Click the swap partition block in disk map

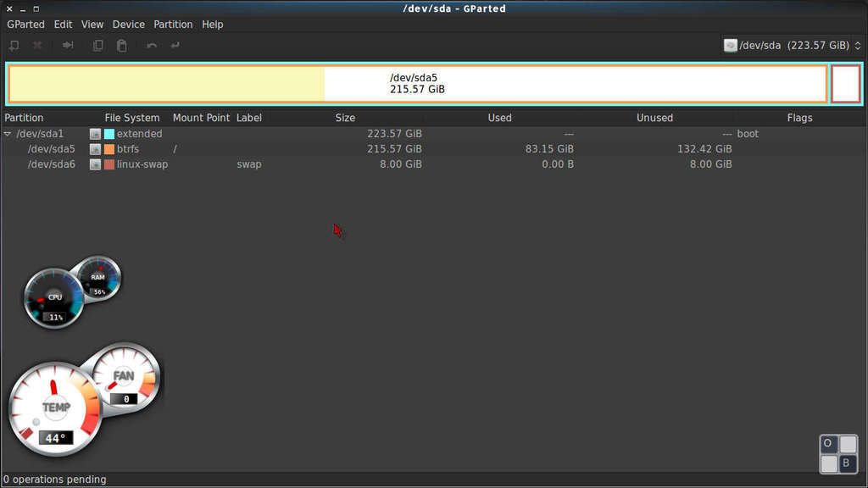845,84
